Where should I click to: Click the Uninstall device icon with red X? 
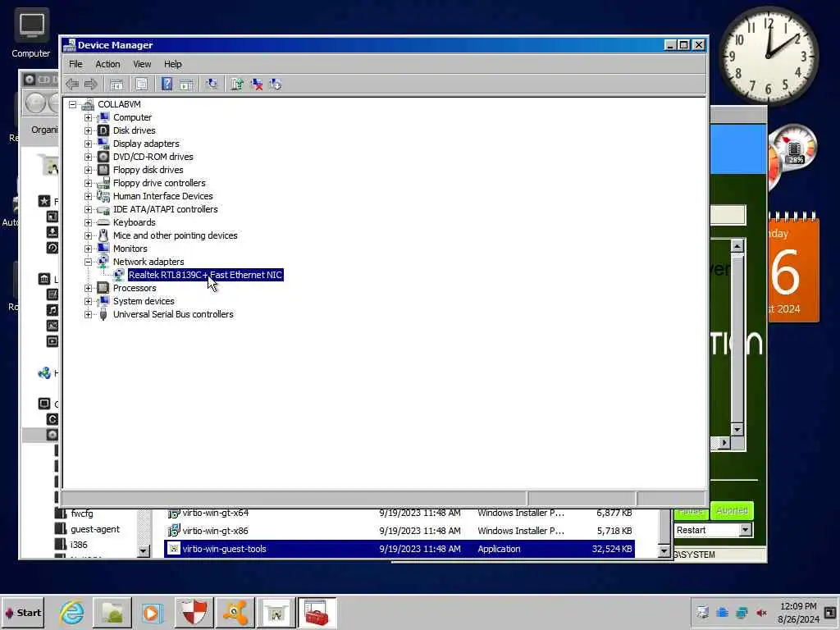(x=257, y=84)
